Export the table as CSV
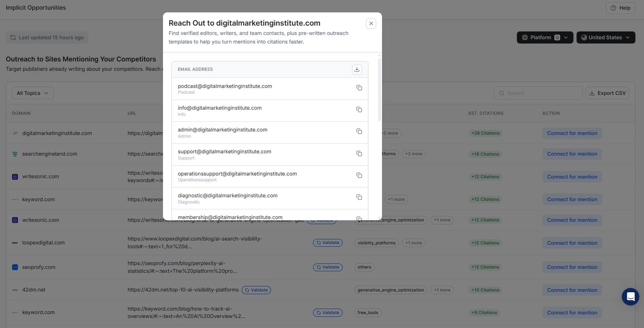 (607, 93)
